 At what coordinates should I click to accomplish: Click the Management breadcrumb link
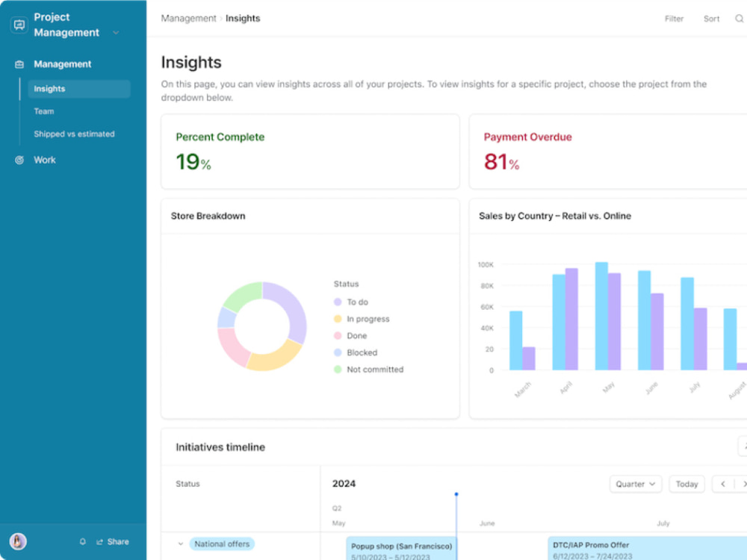coord(189,19)
